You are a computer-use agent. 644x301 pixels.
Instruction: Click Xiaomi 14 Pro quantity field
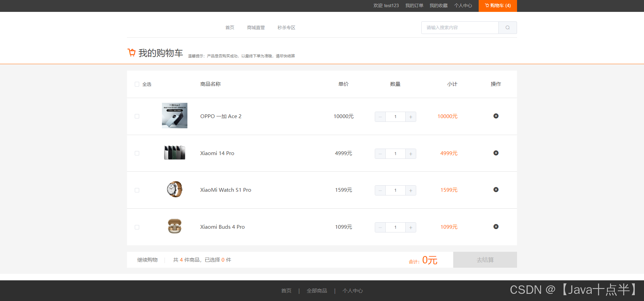coord(395,154)
